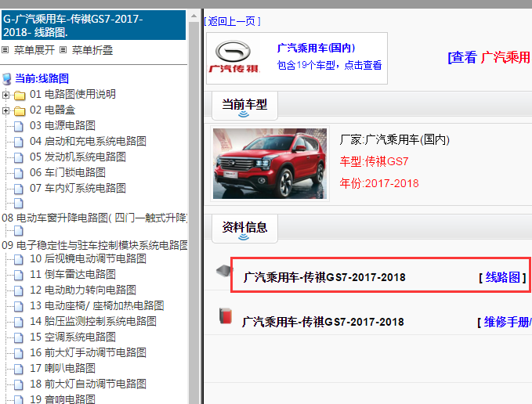Click page icon of 13 电动座椅 entry

[19, 306]
